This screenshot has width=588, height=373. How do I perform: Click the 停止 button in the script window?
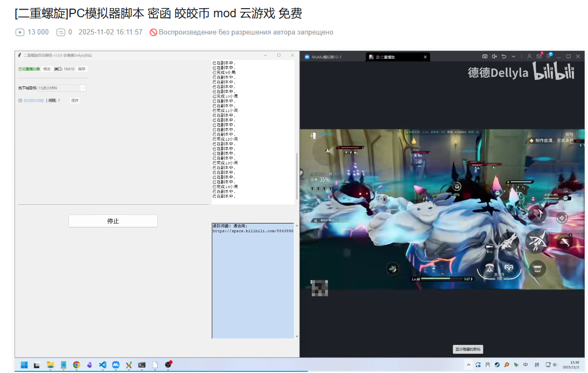click(x=113, y=221)
